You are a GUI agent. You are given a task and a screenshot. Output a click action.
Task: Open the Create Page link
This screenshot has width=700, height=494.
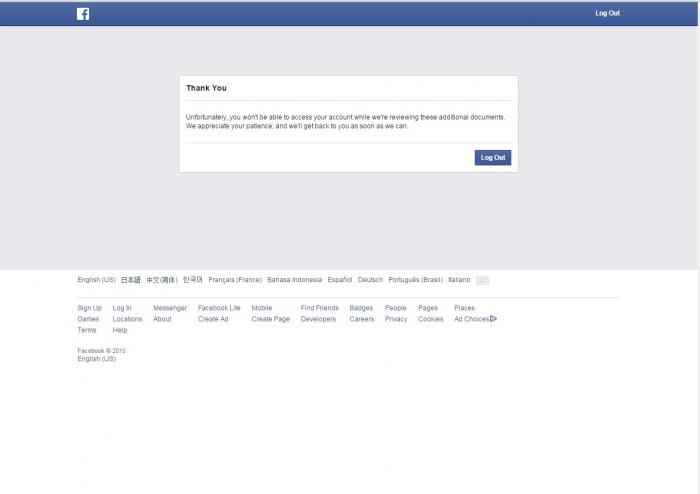coord(271,319)
